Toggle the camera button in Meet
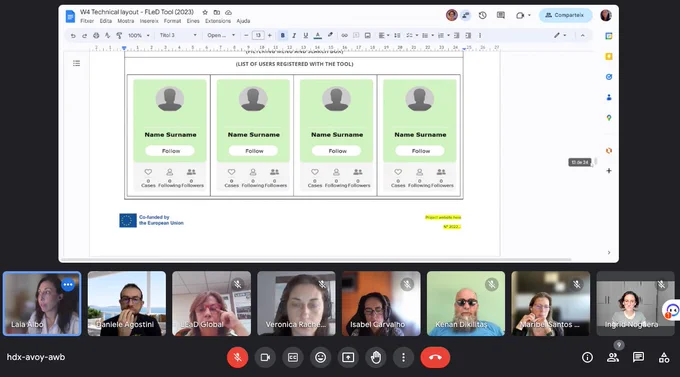The width and height of the screenshot is (680, 377). click(265, 357)
